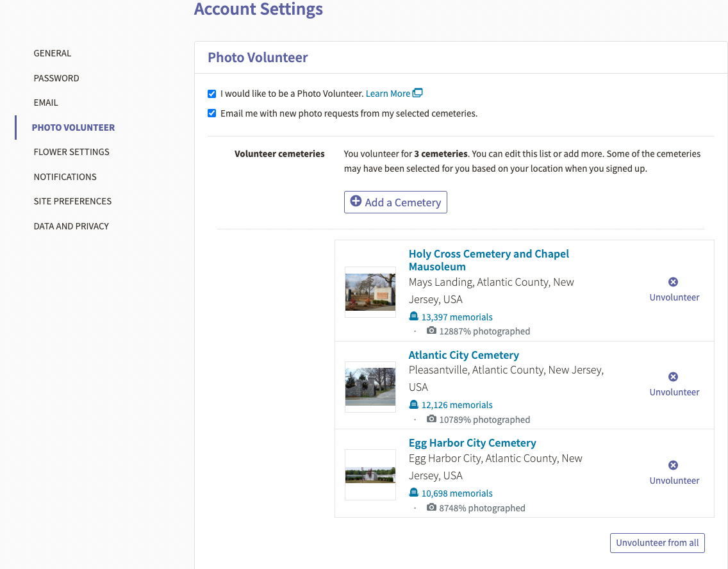
Task: Click the Atlantic City Cemetery Unvolunteer X icon
Action: (x=673, y=376)
